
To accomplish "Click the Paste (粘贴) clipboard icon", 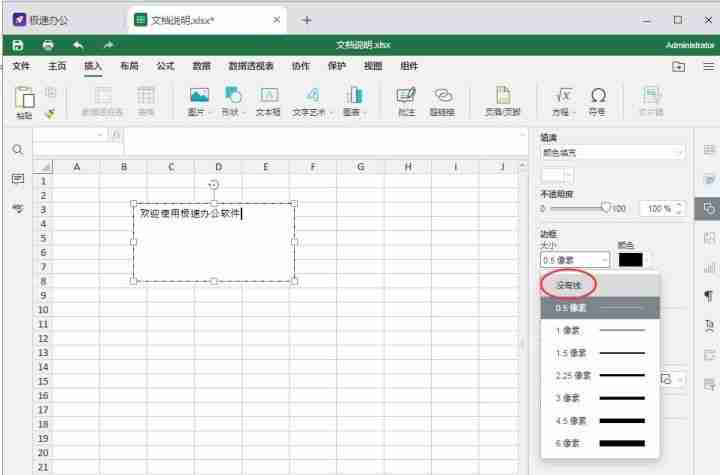I will (x=24, y=97).
